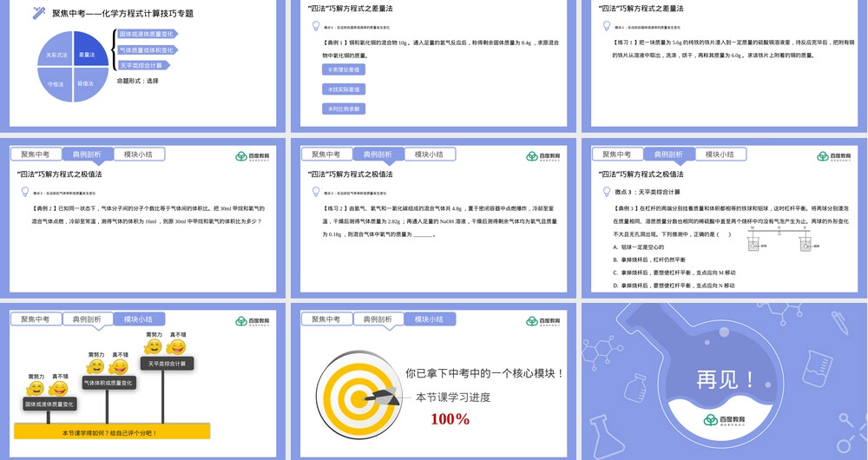
Task: Click the lightbulb icon on the 典例2 slide
Action: (x=25, y=192)
